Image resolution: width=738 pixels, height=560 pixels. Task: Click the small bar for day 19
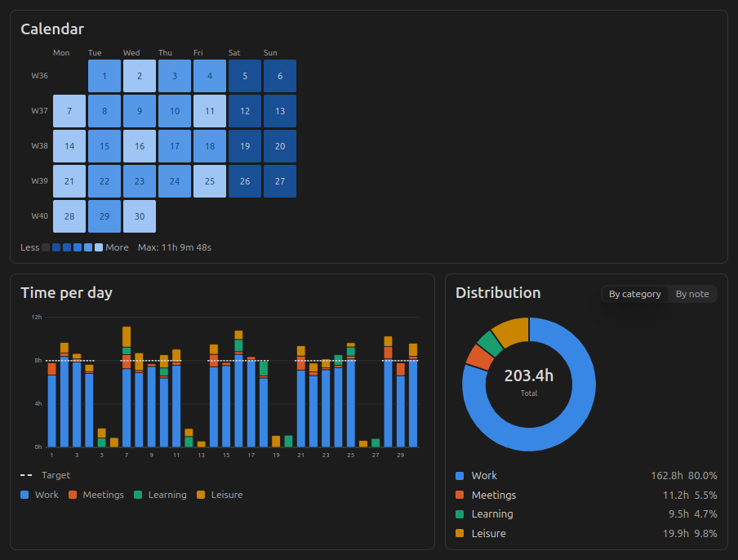pyautogui.click(x=276, y=442)
